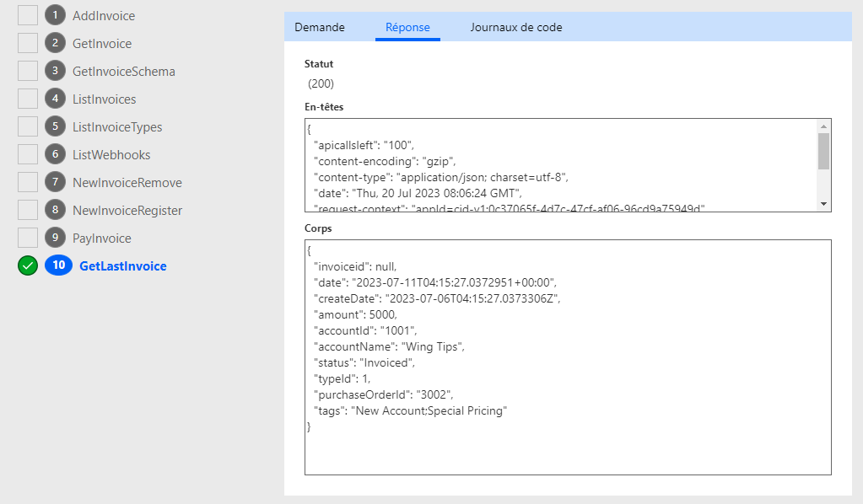Open the PayInvoice operation
The width and height of the screenshot is (863, 504).
tap(102, 238)
